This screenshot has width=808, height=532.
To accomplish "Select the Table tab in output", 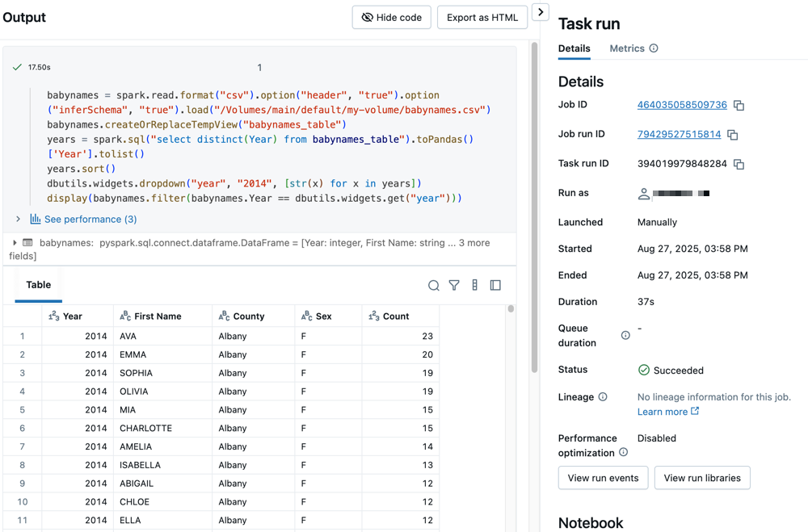I will (38, 285).
